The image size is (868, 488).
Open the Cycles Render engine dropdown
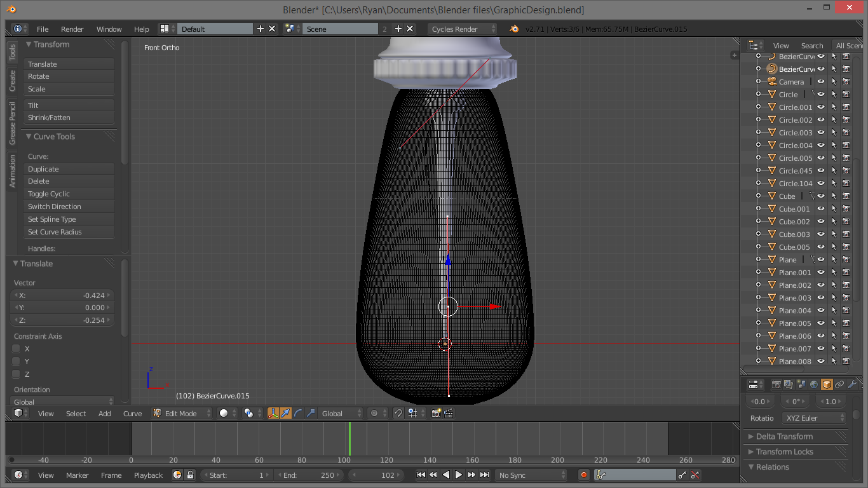pos(462,29)
